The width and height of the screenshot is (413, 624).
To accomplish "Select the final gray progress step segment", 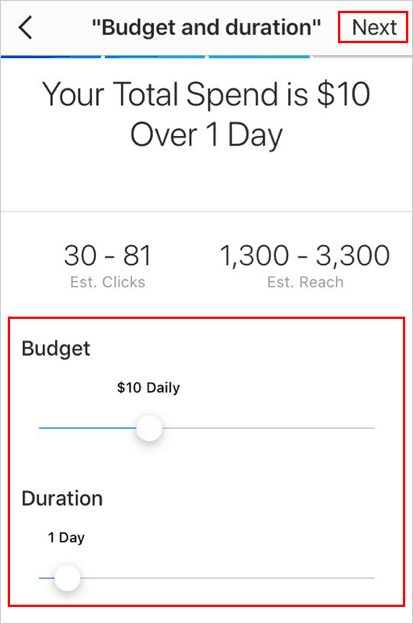I will click(362, 57).
